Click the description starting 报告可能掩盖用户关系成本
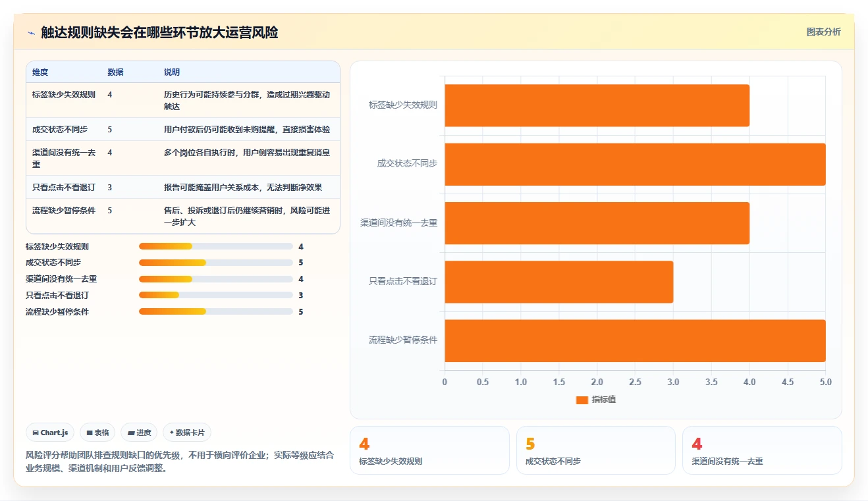 pos(243,188)
